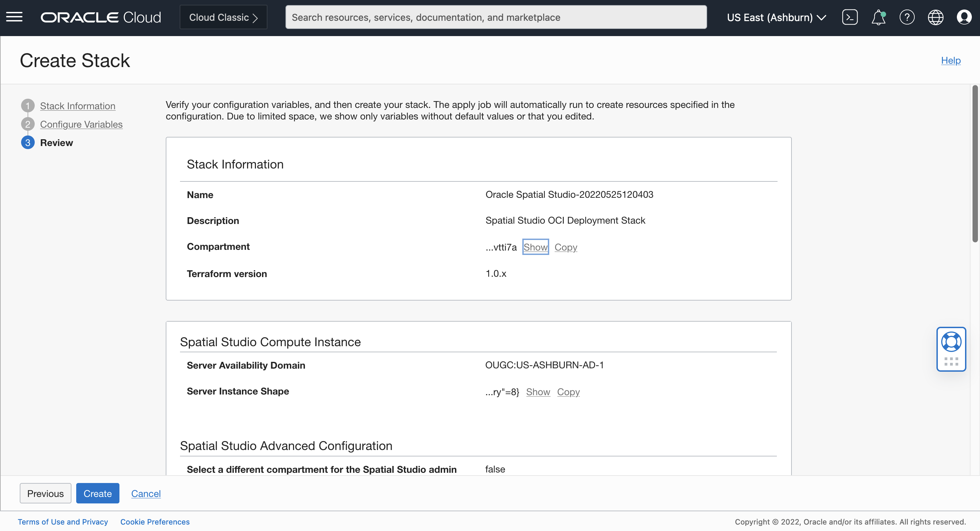Go to the Stack Information step
This screenshot has width=980, height=531.
[78, 106]
